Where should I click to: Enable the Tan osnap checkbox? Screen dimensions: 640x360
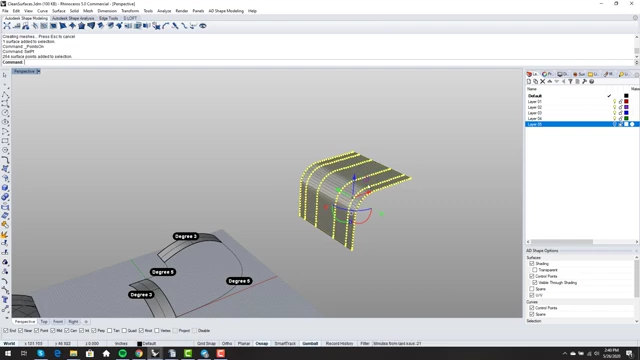click(x=110, y=331)
